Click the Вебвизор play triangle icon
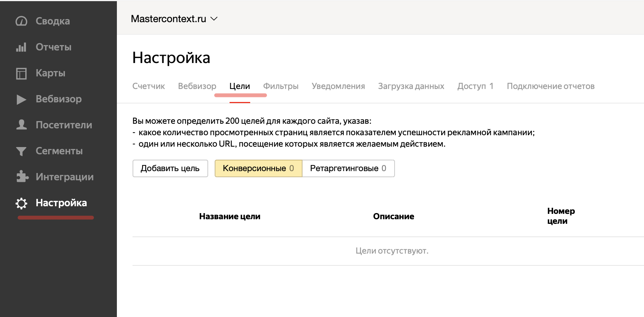644x317 pixels. coord(21,99)
